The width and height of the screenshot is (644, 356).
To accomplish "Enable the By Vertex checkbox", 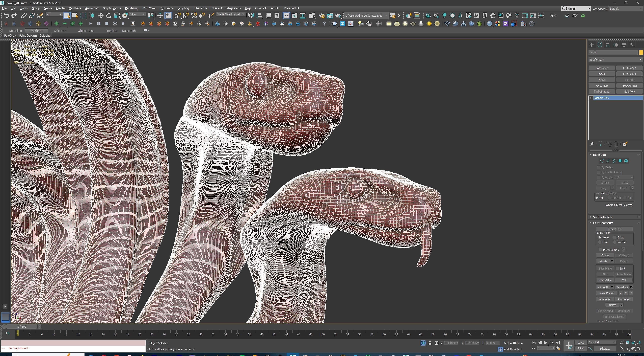I will [599, 167].
